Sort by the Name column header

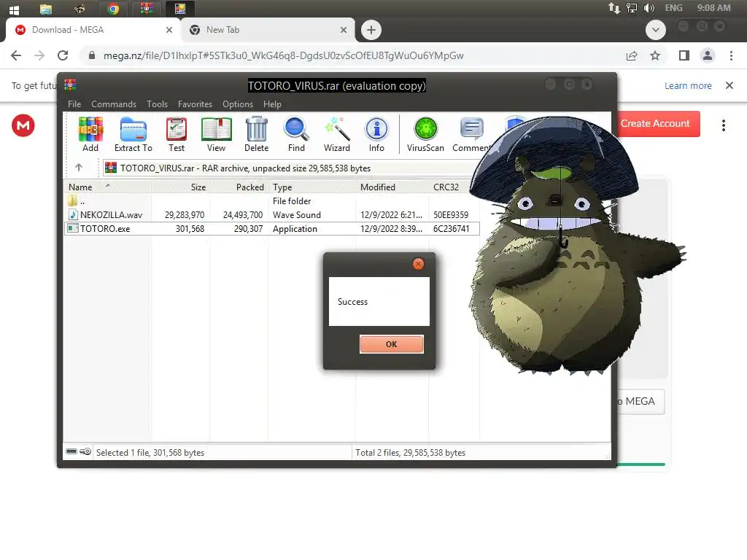(x=108, y=187)
